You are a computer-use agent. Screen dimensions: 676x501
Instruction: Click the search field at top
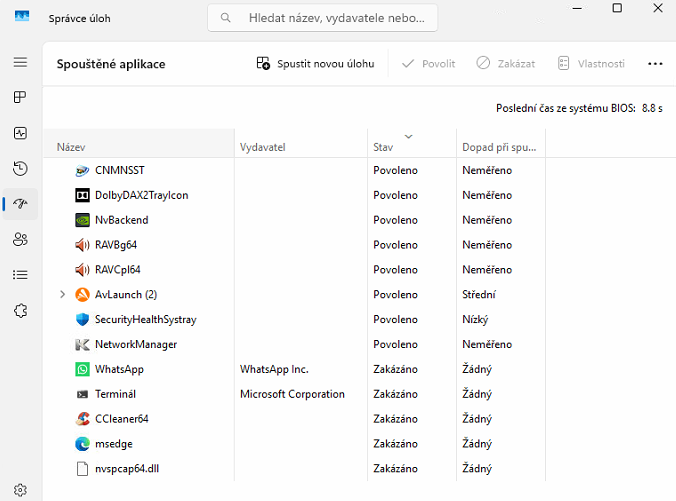[x=323, y=18]
